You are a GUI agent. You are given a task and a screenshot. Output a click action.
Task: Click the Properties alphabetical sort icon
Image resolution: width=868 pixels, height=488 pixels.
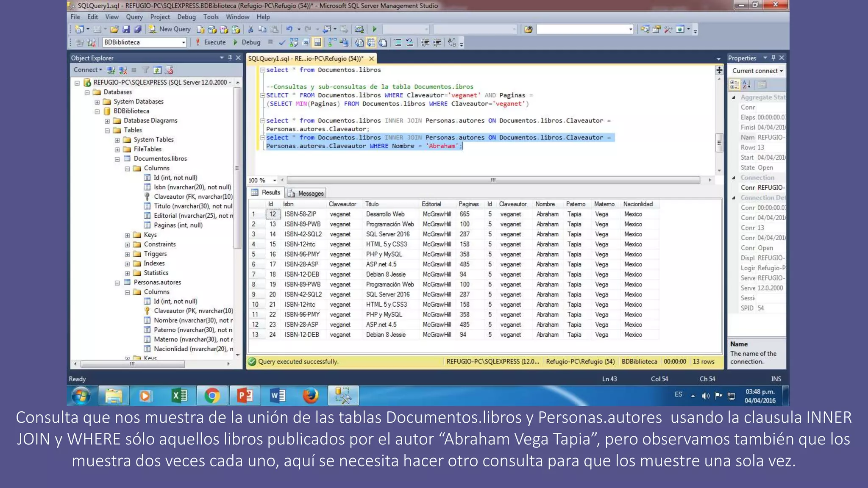click(x=746, y=85)
